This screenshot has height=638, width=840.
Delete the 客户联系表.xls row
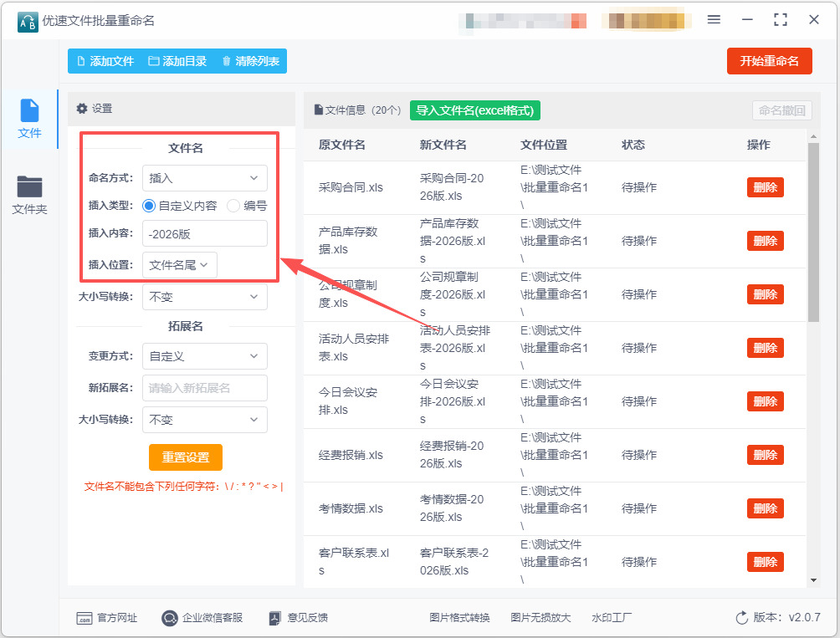point(765,562)
